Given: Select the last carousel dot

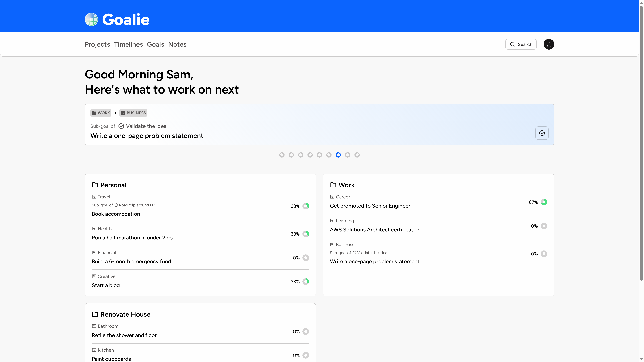Looking at the screenshot, I should [x=357, y=155].
